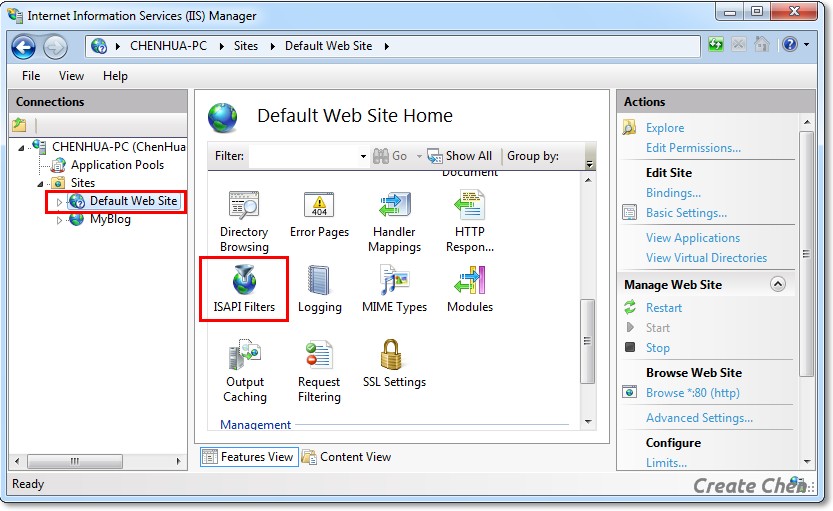833x511 pixels.
Task: Click the Actions pane vertical scrollbar thumb
Action: pyautogui.click(x=806, y=254)
